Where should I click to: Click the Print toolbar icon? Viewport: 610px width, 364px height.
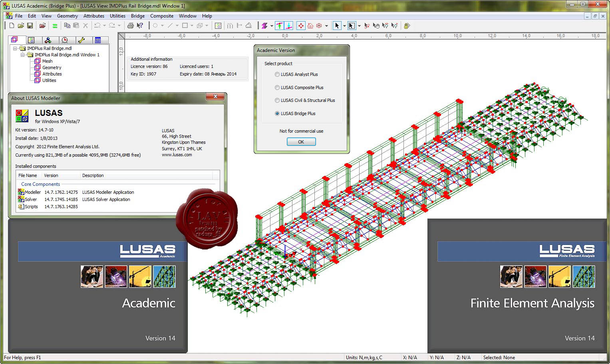(x=130, y=26)
